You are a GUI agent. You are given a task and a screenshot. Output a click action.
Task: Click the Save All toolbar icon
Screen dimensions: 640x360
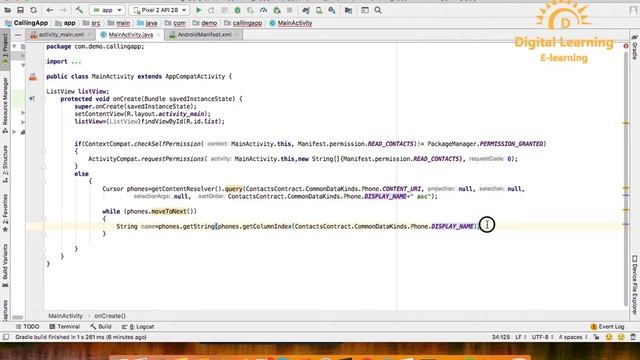20,10
